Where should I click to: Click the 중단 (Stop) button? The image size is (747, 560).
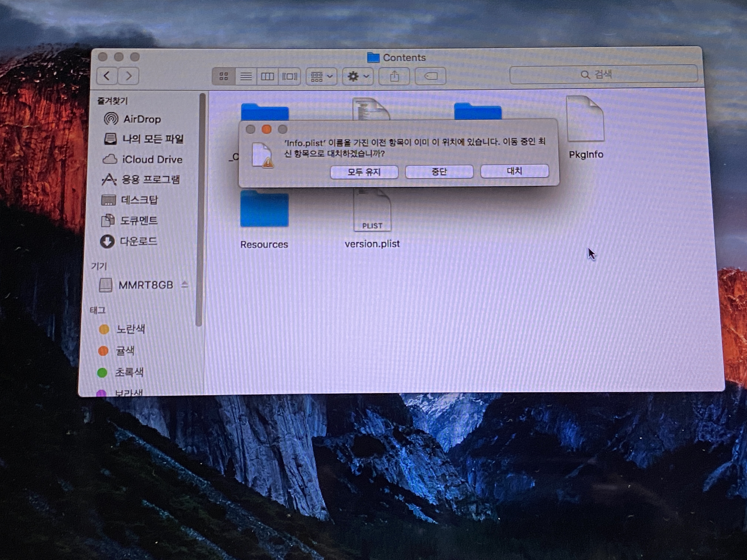click(439, 172)
